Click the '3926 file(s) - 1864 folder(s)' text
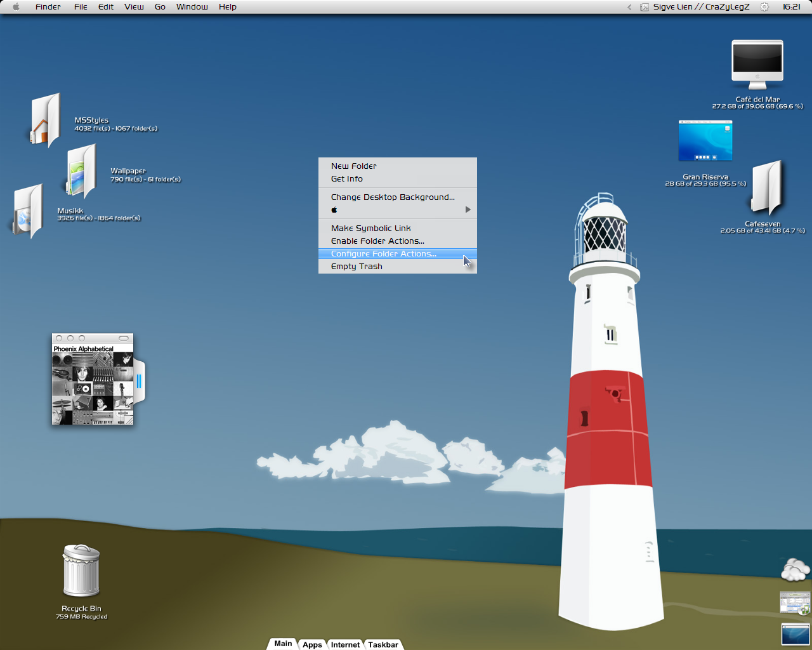The width and height of the screenshot is (812, 650). pos(99,218)
